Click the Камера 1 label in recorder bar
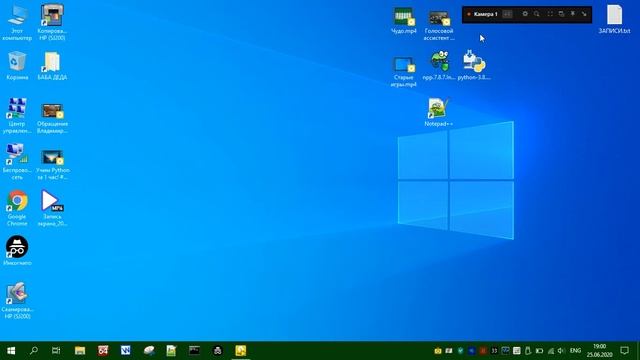The width and height of the screenshot is (640, 360). (485, 14)
